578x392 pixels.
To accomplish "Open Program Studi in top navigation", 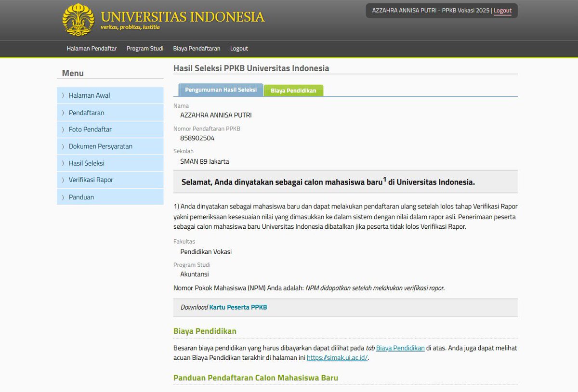I will coord(145,49).
